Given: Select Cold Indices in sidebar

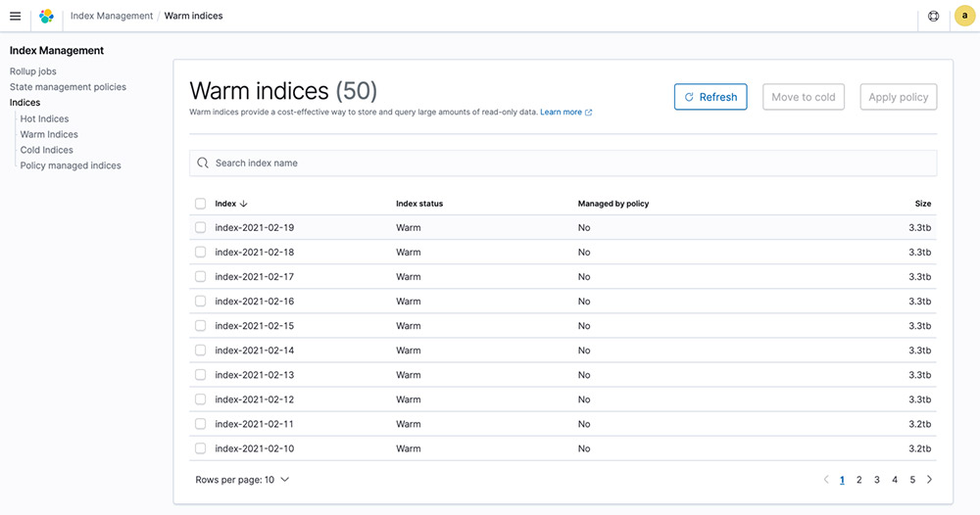Looking at the screenshot, I should [46, 150].
